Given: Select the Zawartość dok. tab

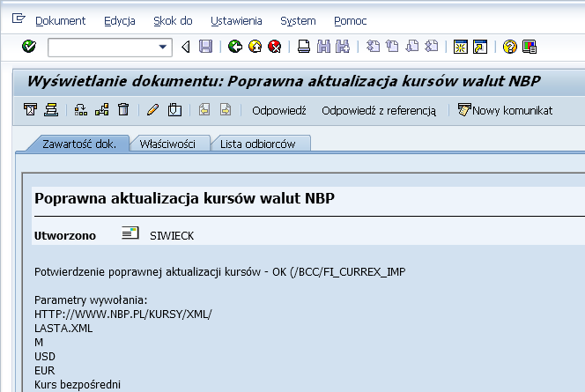Looking at the screenshot, I should click(79, 144).
